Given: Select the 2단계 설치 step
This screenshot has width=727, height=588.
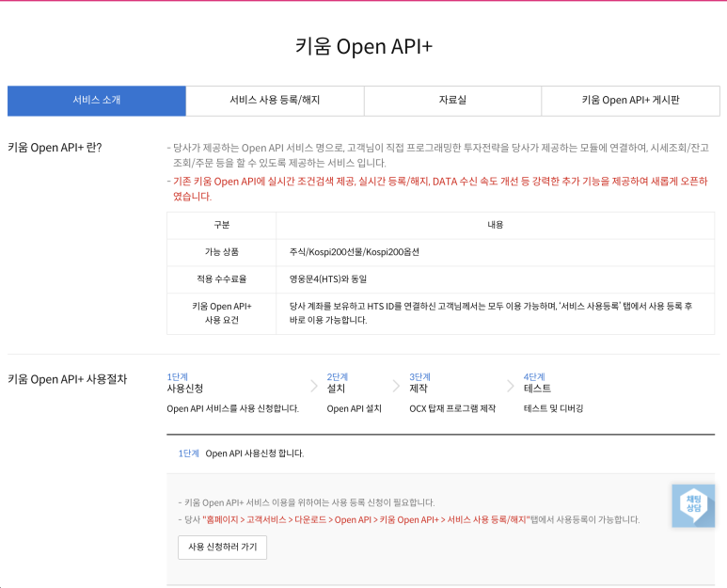Looking at the screenshot, I should tap(337, 383).
